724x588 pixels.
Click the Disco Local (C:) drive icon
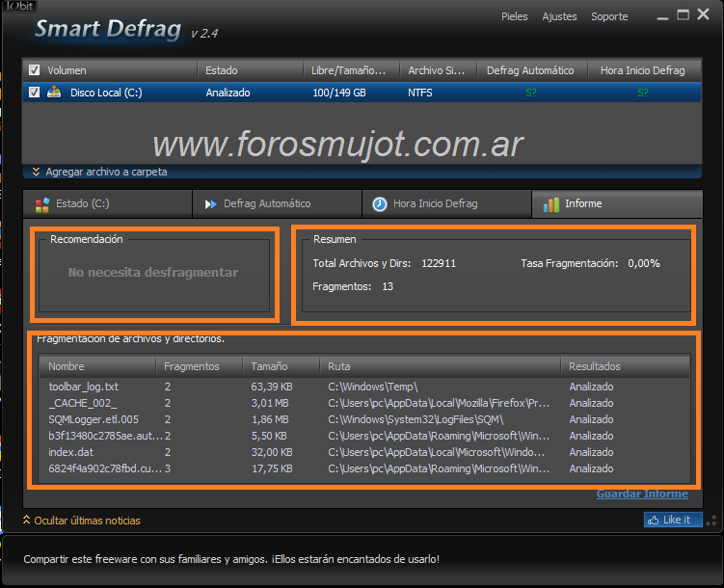54,93
